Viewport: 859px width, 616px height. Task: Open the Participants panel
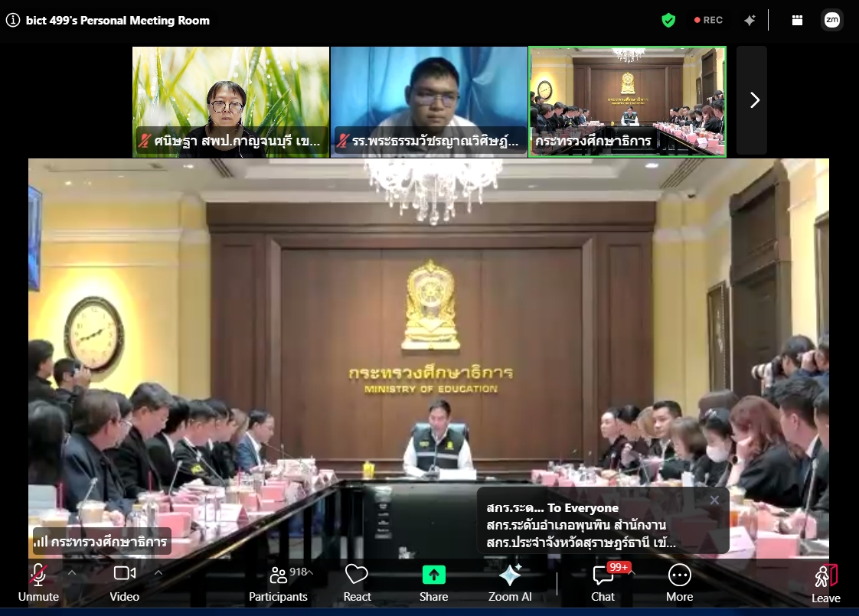pos(278,584)
